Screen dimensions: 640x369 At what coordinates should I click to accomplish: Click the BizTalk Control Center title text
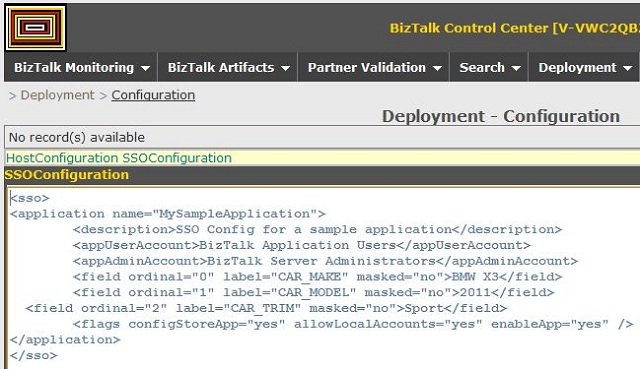point(514,28)
